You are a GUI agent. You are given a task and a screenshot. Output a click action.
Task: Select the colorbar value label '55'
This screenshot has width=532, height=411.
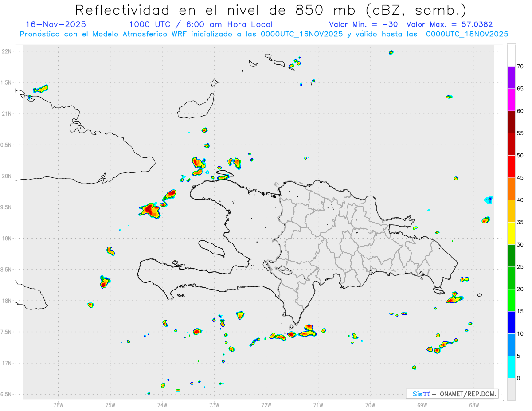[x=520, y=133]
